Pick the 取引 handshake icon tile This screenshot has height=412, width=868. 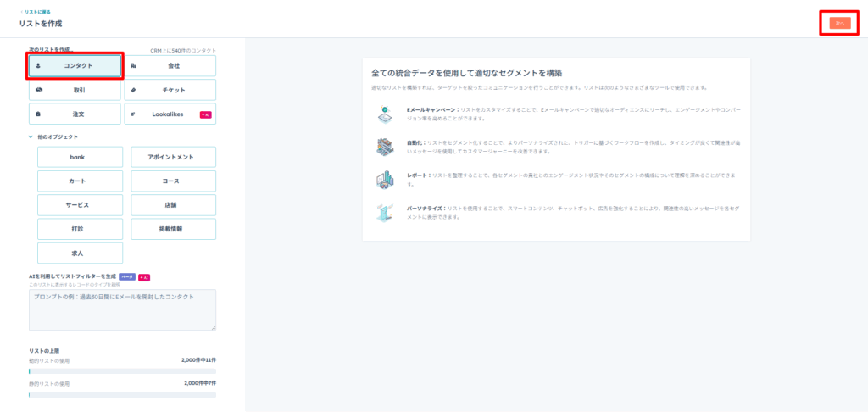75,90
